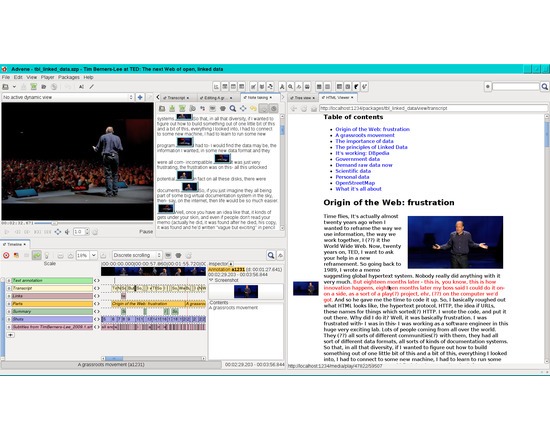Image resolution: width=550 pixels, height=440 pixels.
Task: Click the left arrow to scroll the center tabs
Action: pyautogui.click(x=158, y=97)
